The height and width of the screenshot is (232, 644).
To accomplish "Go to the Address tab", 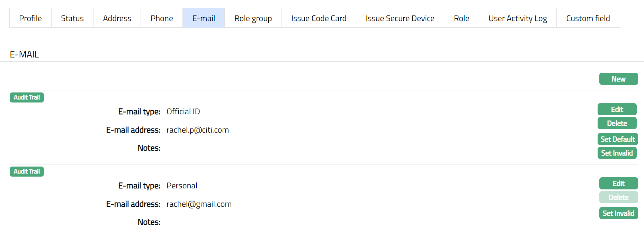I will point(117,18).
